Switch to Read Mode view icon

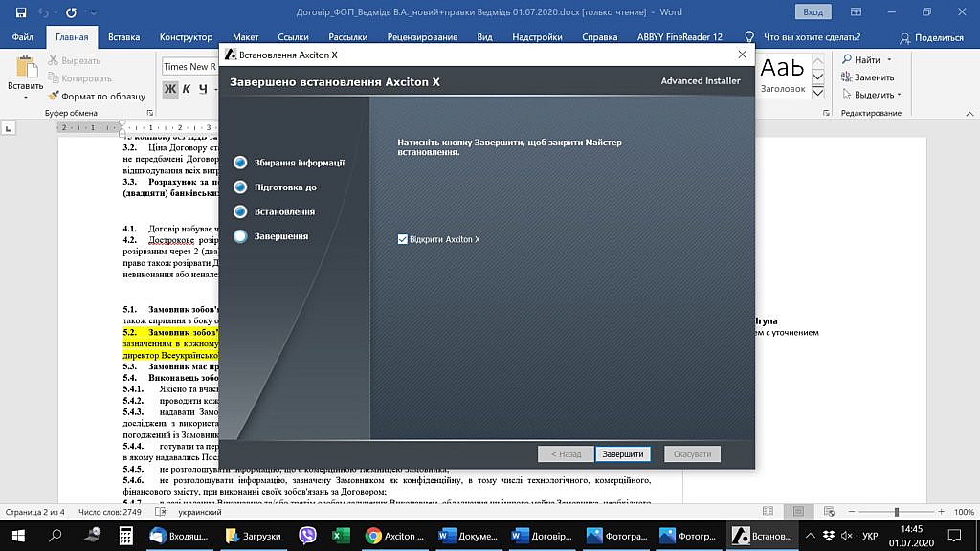tap(768, 511)
